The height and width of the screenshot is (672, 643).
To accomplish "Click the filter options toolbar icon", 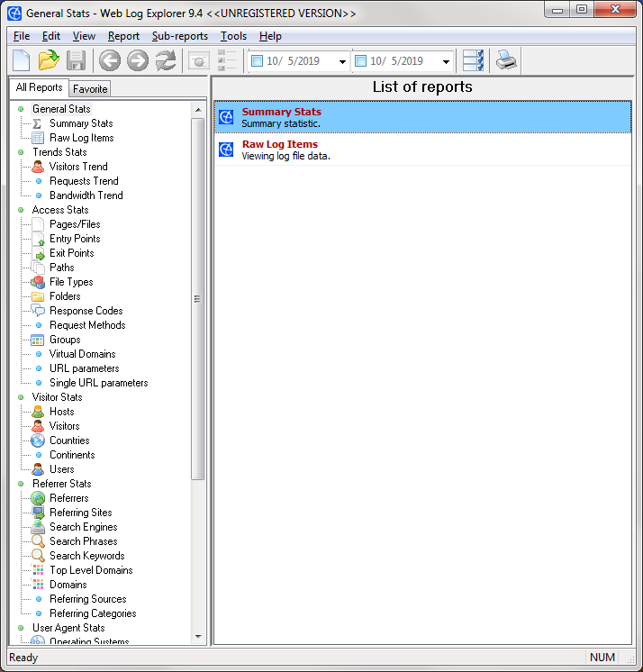I will (474, 60).
